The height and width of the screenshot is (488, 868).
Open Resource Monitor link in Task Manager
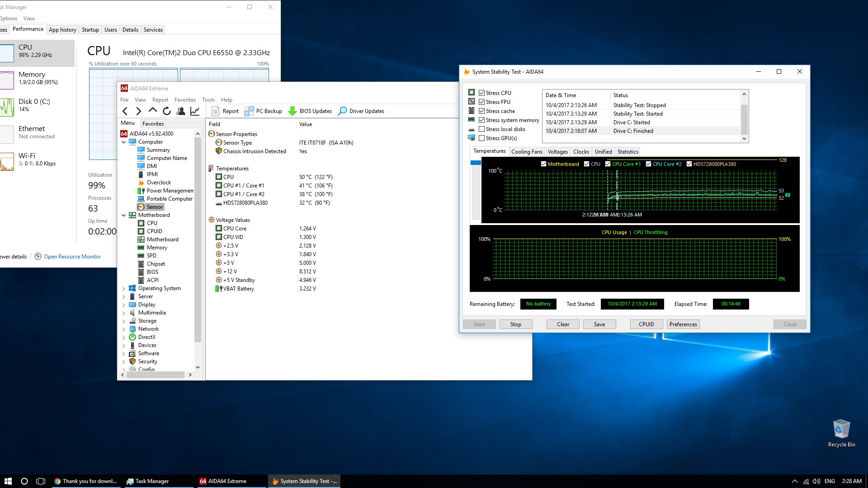coord(72,257)
